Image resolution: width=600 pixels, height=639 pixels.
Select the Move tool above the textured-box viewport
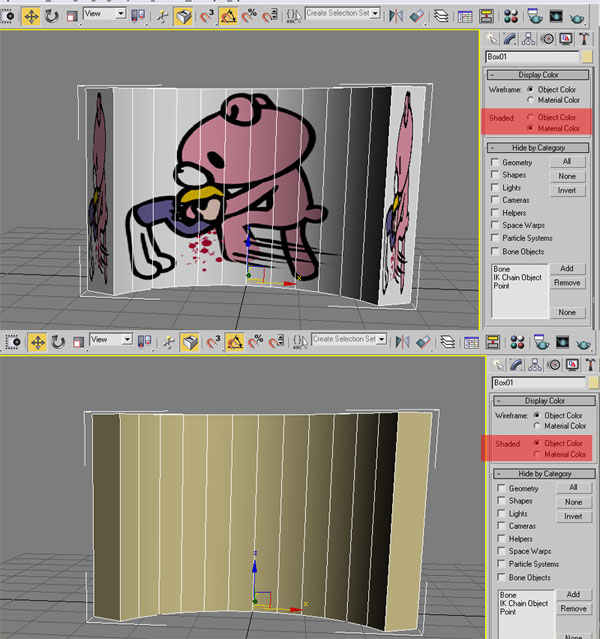(31, 16)
